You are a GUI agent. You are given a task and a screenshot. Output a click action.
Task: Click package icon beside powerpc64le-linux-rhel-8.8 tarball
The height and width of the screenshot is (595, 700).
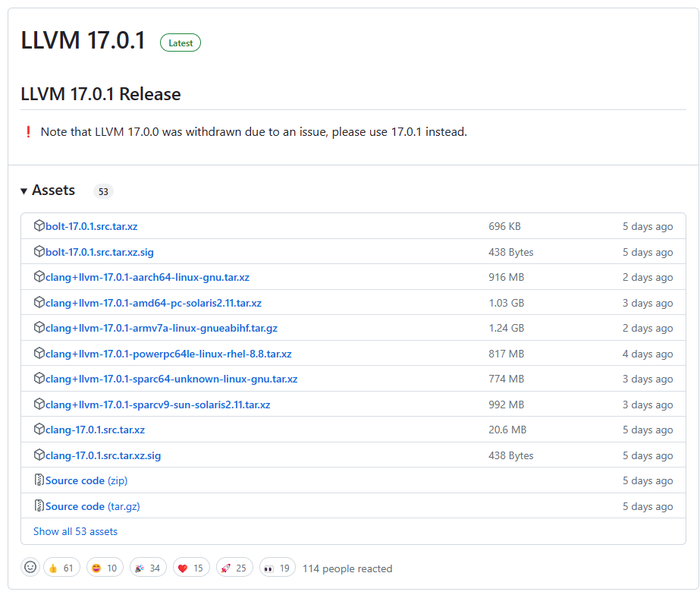[x=39, y=354]
